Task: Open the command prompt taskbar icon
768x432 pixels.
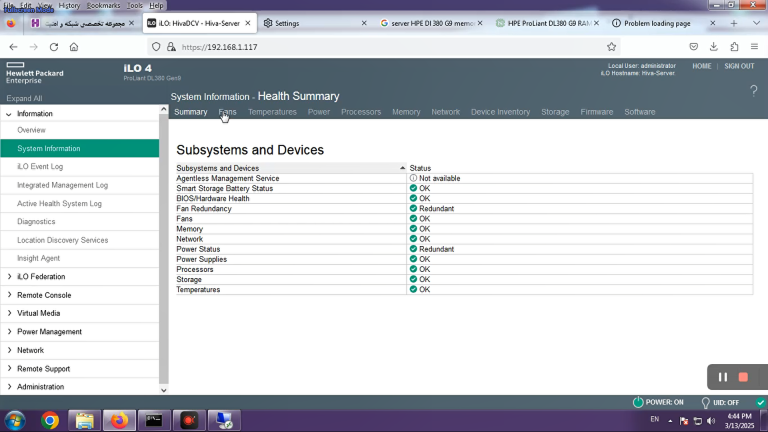Action: point(154,421)
